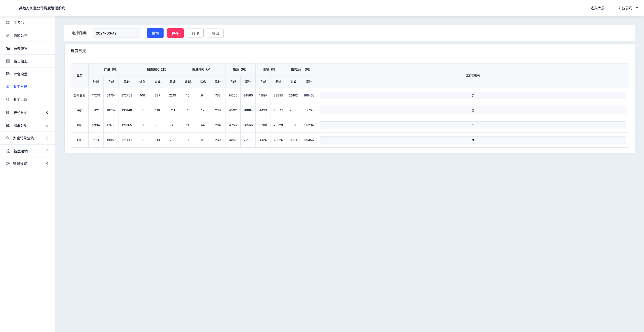
Task: Click the 库存(万吨) column header
Action: tap(473, 76)
